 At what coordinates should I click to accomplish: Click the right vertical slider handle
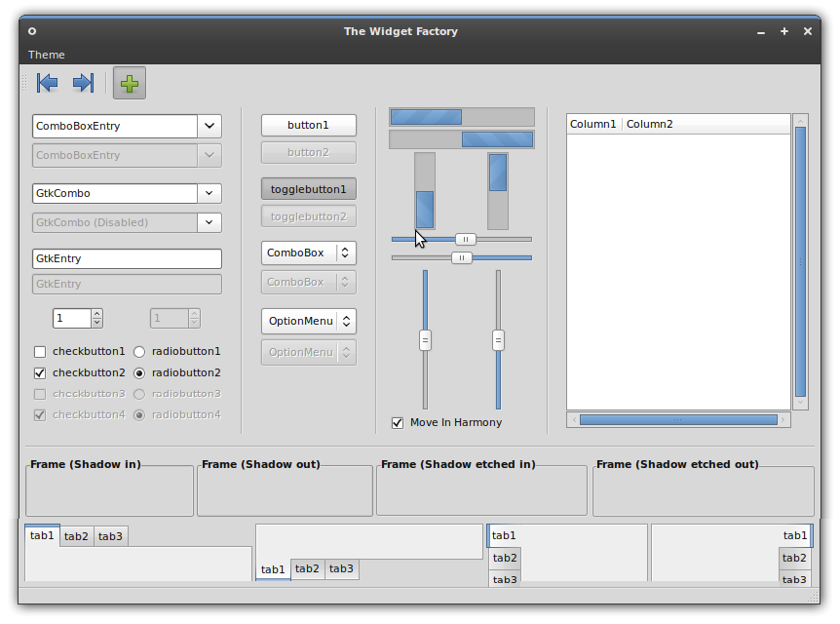coord(498,340)
